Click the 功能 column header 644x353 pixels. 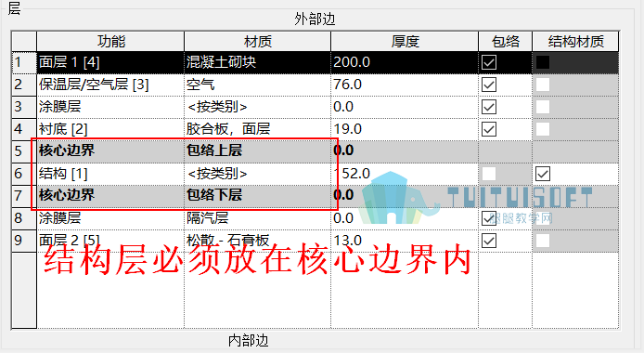click(x=110, y=41)
